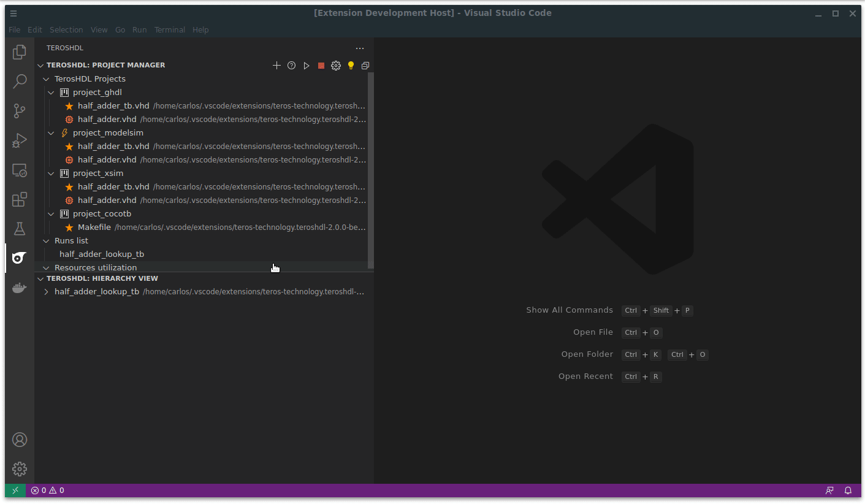Open the Remote Explorer view

[x=20, y=170]
